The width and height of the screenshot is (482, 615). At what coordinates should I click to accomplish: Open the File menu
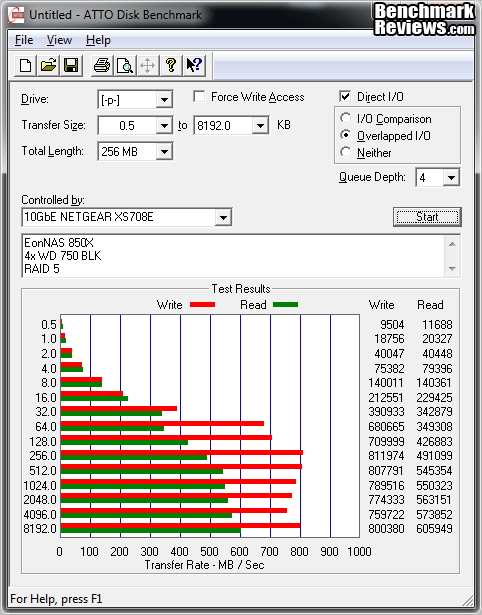(24, 40)
